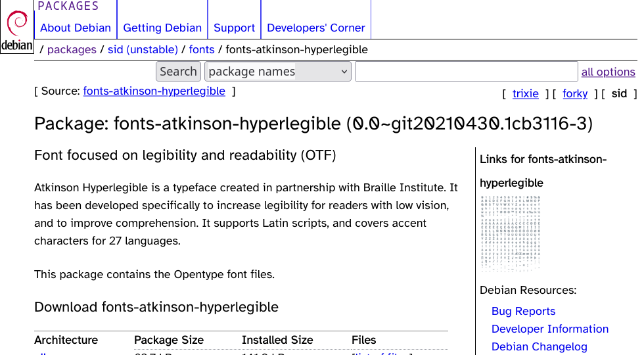Open the PACKAGES heading link
This screenshot has height=355, width=644.
pos(68,6)
